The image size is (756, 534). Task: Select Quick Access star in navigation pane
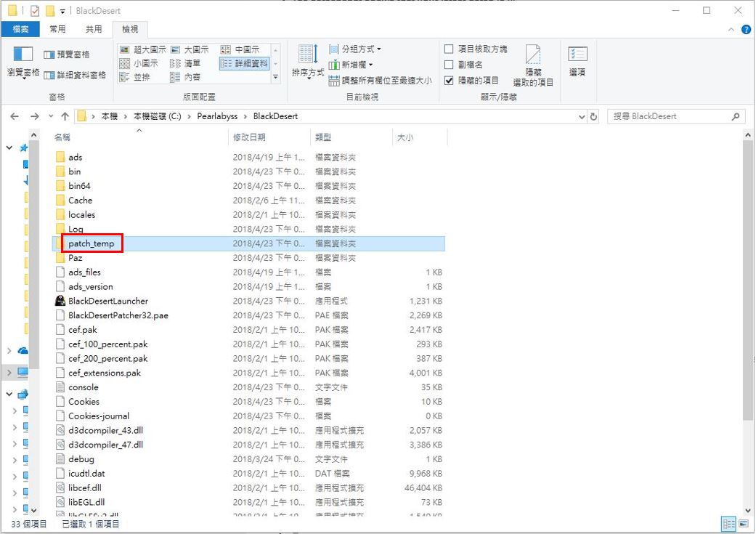(24, 147)
